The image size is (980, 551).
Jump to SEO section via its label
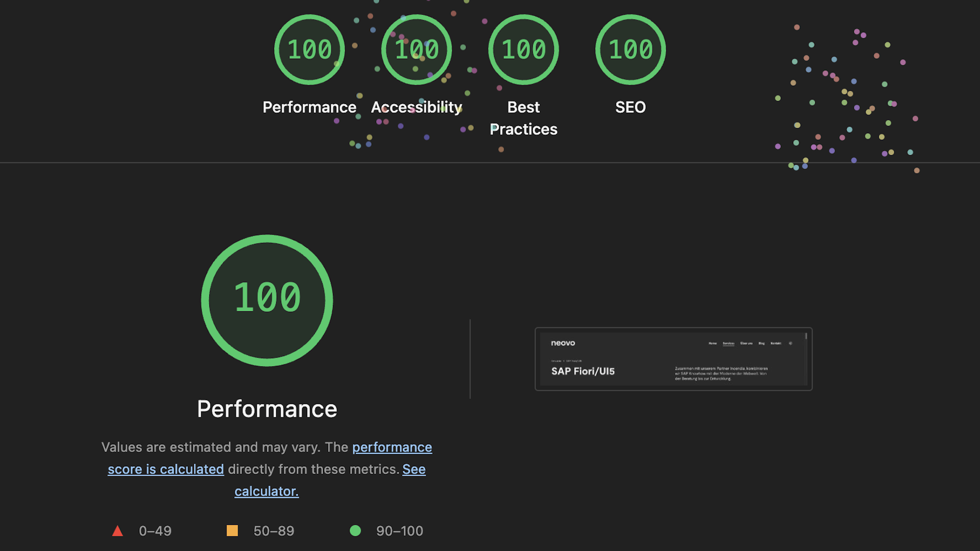[630, 107]
